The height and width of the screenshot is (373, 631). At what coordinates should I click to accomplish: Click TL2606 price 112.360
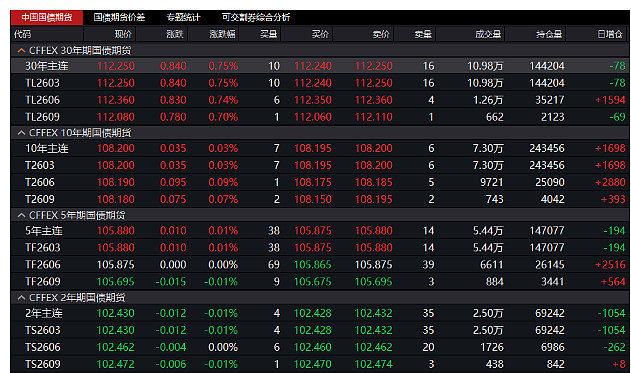click(116, 100)
